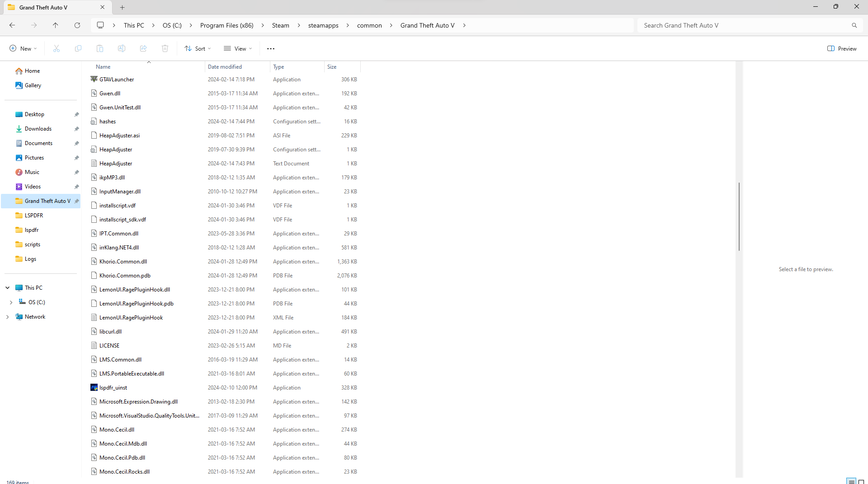Screen dimensions: 868x484
Task: Open Logs folder in sidebar
Action: (x=30, y=259)
